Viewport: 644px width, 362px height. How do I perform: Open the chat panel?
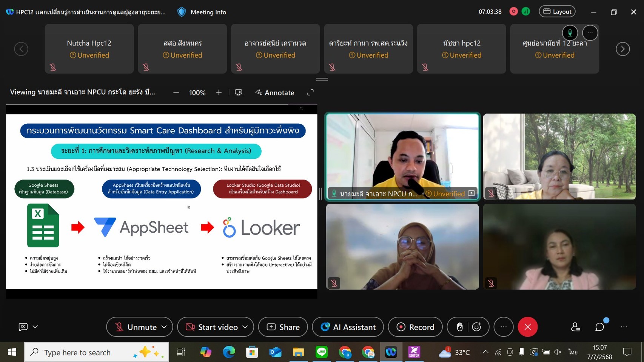599,327
